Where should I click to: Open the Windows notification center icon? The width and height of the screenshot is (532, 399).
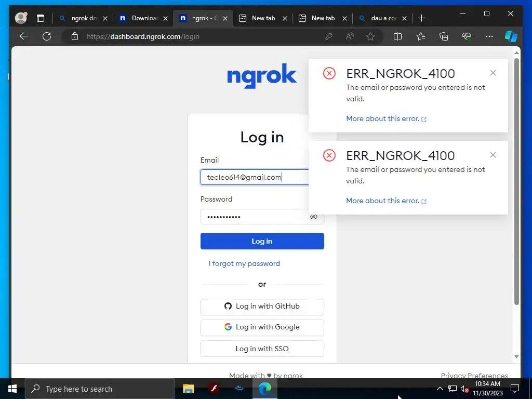pyautogui.click(x=515, y=389)
